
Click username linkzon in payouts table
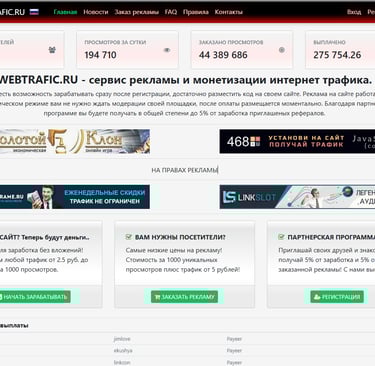pyautogui.click(x=122, y=362)
